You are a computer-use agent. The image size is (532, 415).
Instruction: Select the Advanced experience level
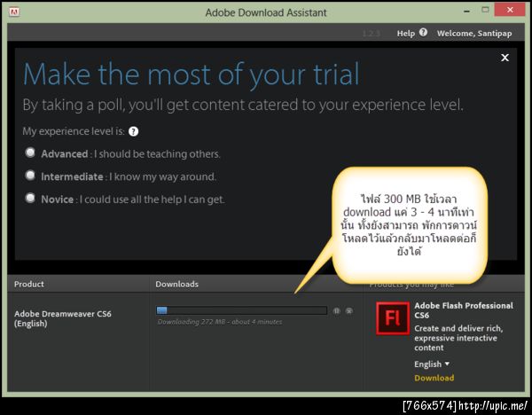[30, 153]
